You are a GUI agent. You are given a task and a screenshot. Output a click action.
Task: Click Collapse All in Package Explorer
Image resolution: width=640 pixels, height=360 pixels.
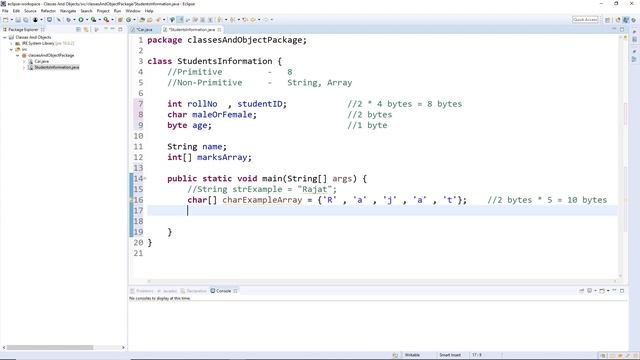(x=78, y=29)
